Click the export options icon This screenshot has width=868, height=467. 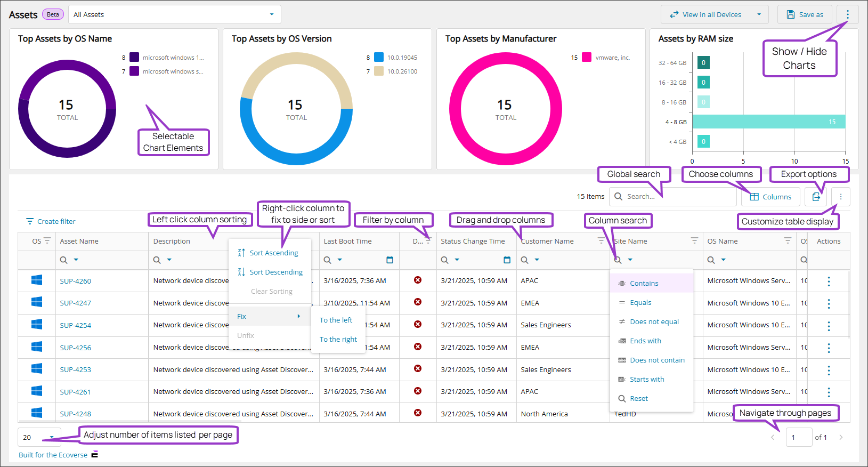click(x=815, y=197)
